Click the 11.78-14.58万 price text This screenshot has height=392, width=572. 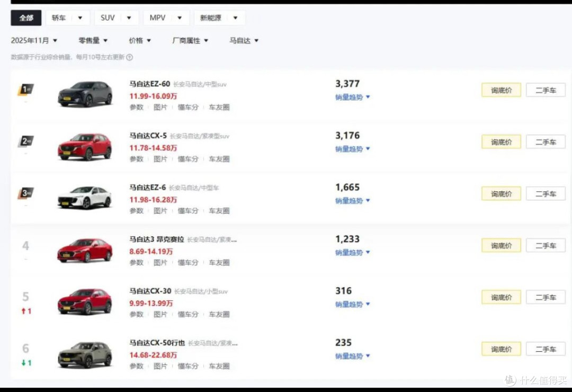(153, 148)
